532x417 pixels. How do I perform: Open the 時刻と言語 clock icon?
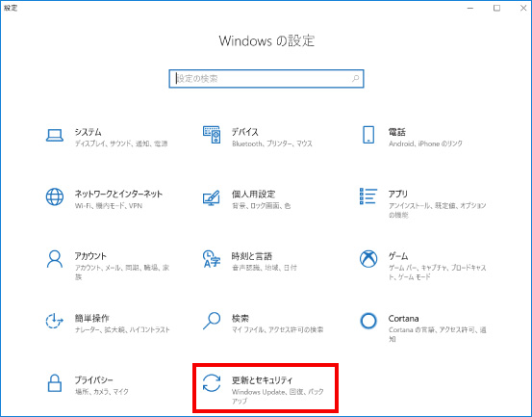coord(212,259)
